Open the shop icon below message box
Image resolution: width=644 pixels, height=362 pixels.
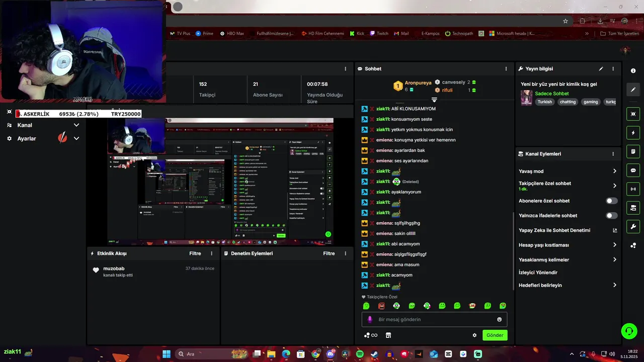388,335
